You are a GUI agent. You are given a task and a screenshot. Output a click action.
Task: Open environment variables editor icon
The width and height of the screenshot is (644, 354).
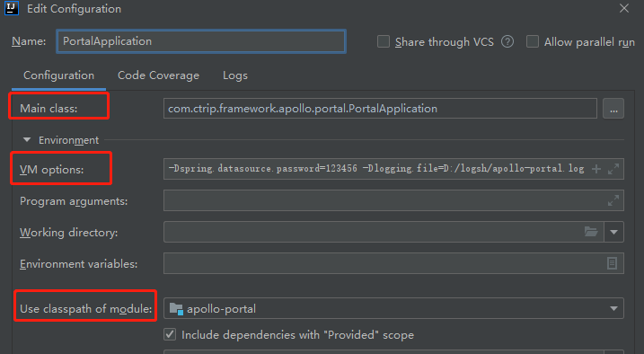click(x=612, y=263)
